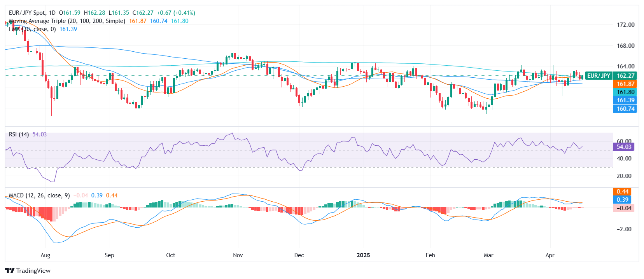Select the -2.00 label on MACD axis
This screenshot has width=644, height=279.
(624, 229)
